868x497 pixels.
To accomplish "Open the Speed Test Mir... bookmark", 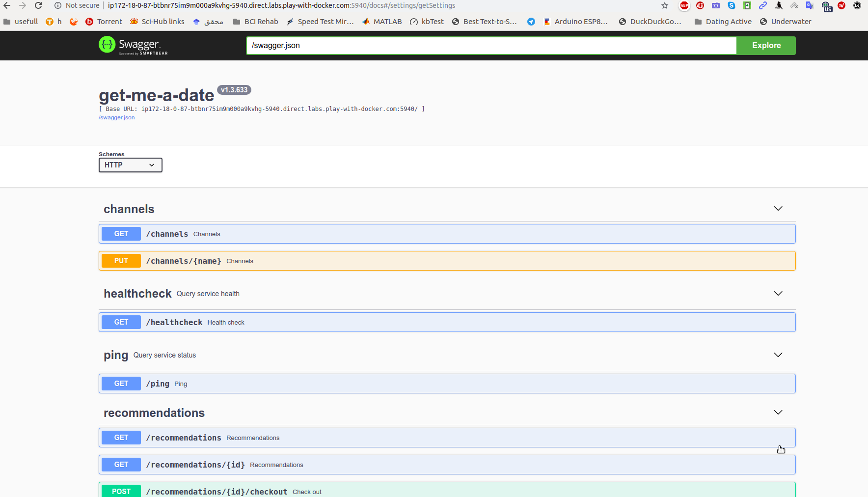I will pos(320,22).
